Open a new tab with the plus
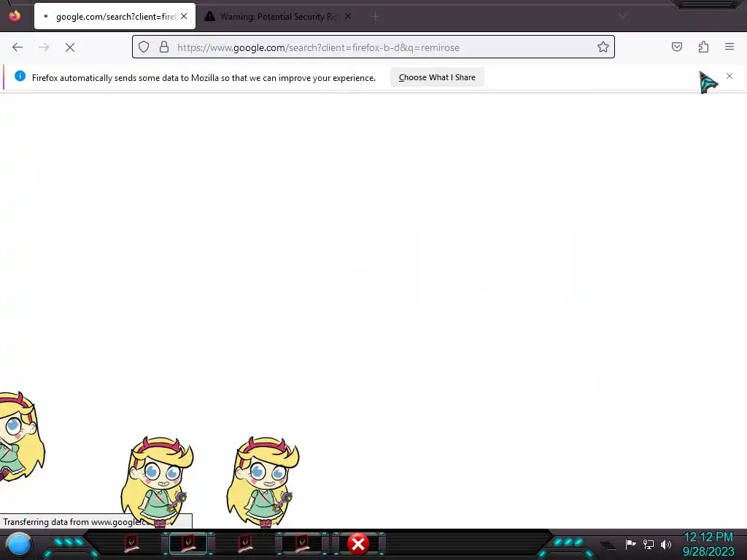This screenshot has height=560, width=747. pos(376,17)
